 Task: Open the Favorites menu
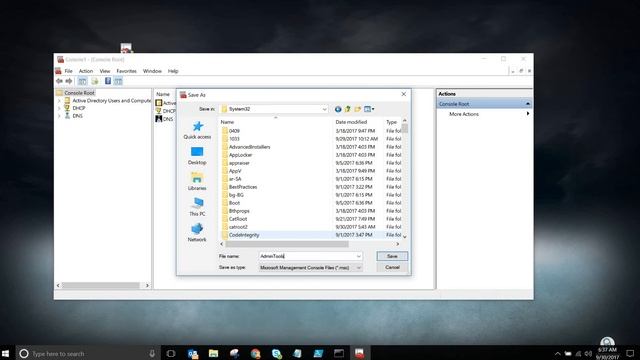pyautogui.click(x=127, y=71)
